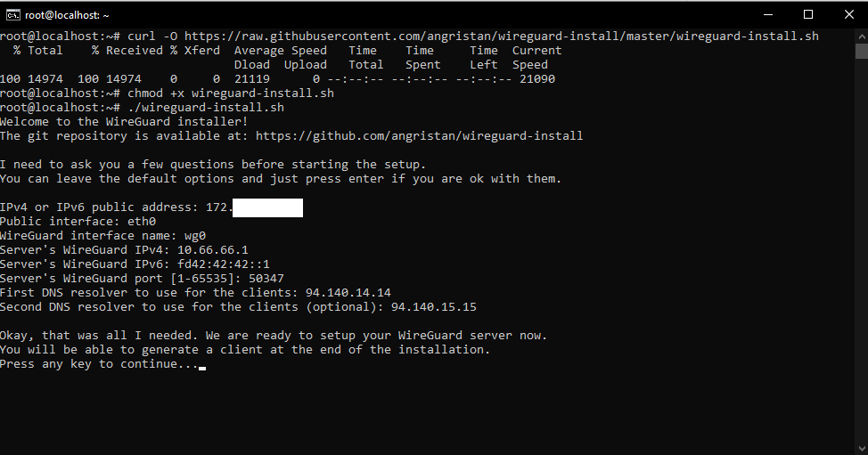Click the redacted public IP address box
This screenshot has width=868, height=455.
point(267,207)
